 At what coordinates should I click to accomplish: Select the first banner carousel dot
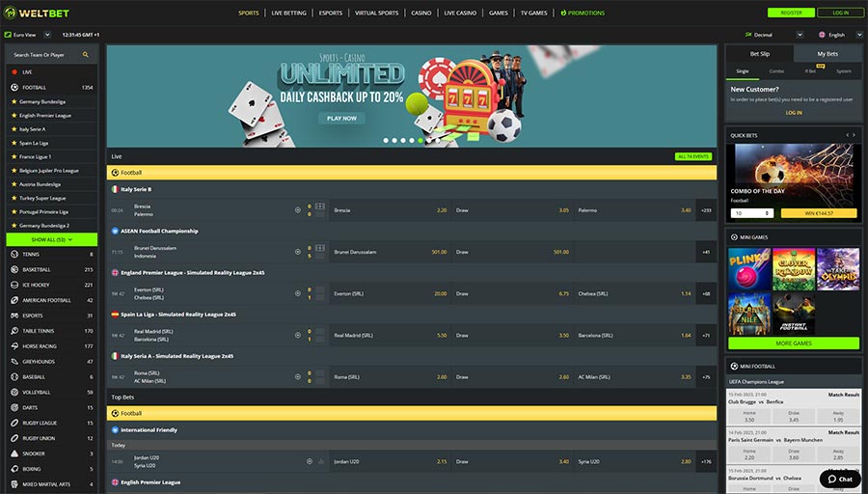[386, 141]
